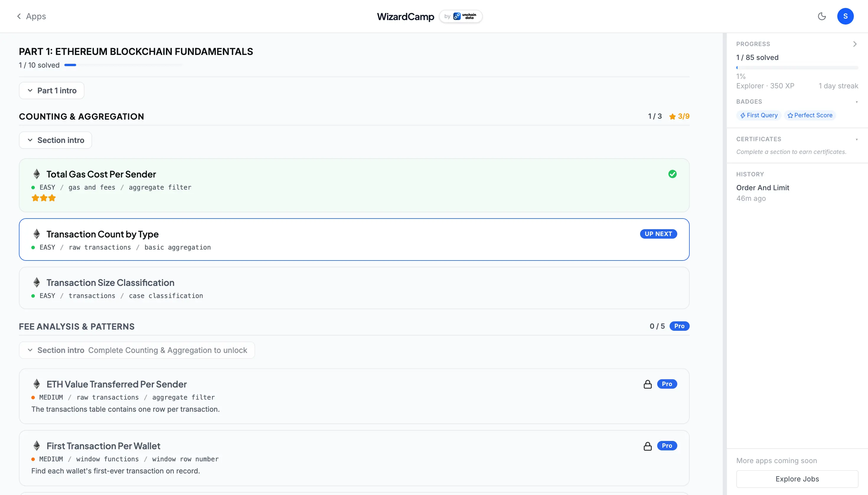Toggle dark mode moon icon
The width and height of the screenshot is (868, 495).
[821, 16]
